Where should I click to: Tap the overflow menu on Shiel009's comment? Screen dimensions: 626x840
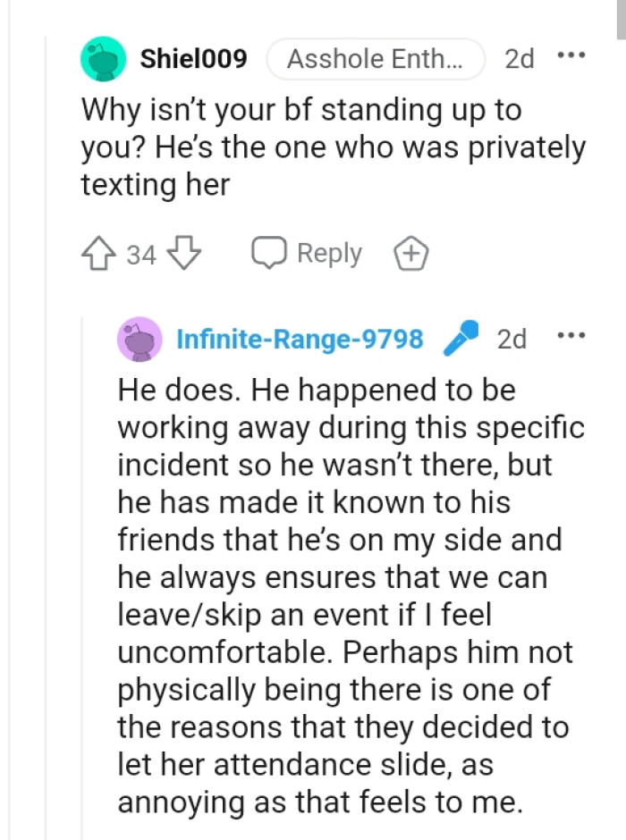pos(571,55)
